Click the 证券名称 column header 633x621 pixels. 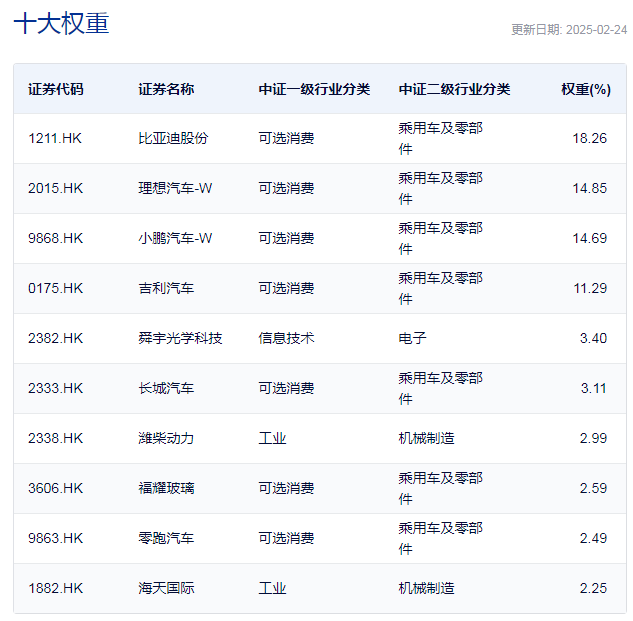click(166, 89)
